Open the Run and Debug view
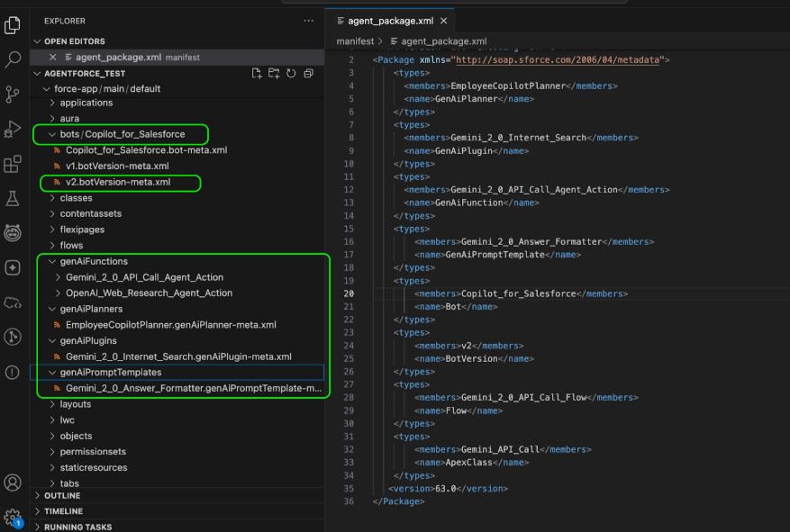The image size is (790, 532). pyautogui.click(x=12, y=129)
